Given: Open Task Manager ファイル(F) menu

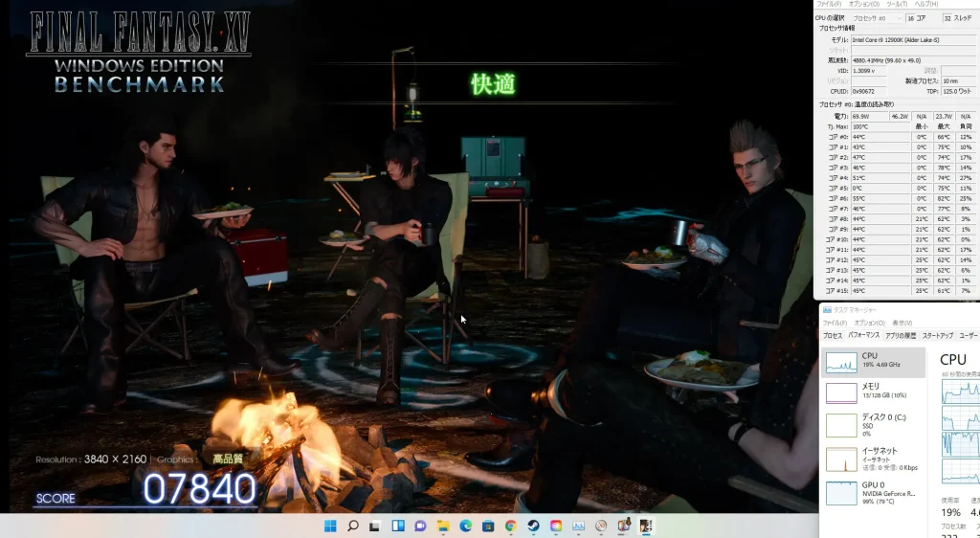Looking at the screenshot, I should point(835,323).
